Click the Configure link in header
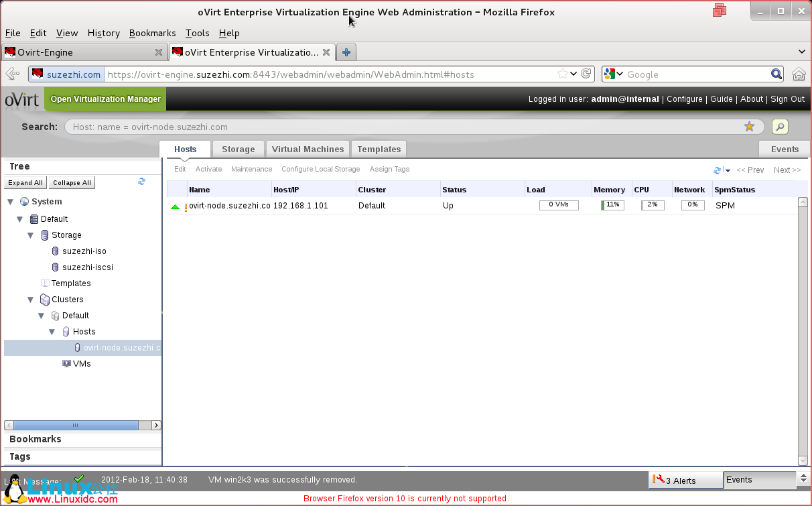Image resolution: width=812 pixels, height=506 pixels. coord(685,99)
